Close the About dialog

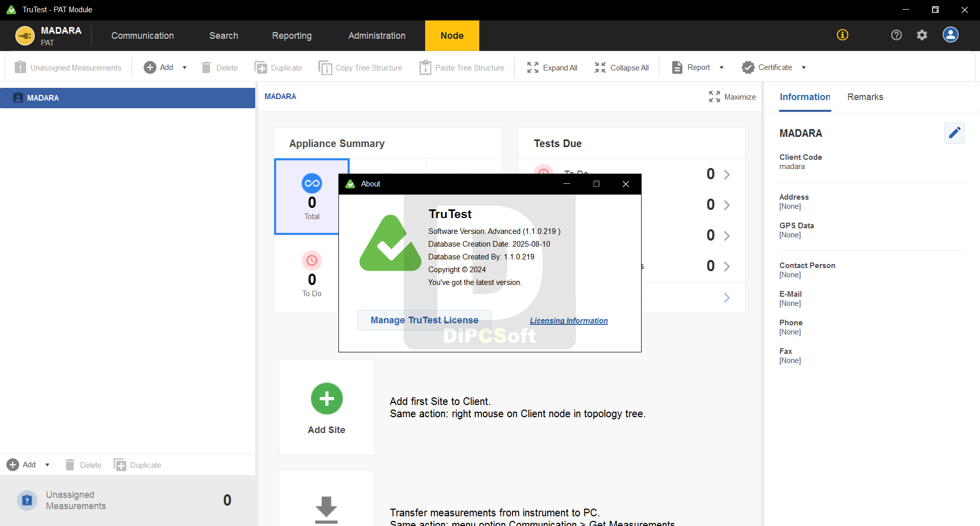(x=626, y=184)
